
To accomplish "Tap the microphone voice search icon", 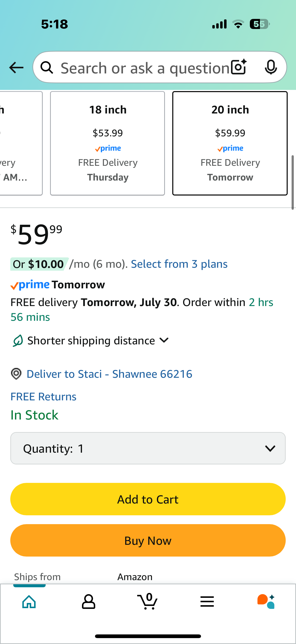I will point(271,67).
